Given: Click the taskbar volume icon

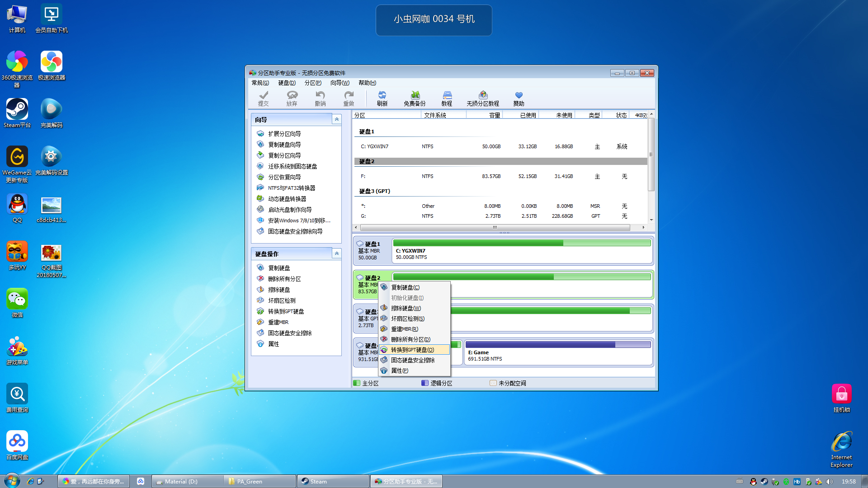Looking at the screenshot, I should pyautogui.click(x=829, y=482).
